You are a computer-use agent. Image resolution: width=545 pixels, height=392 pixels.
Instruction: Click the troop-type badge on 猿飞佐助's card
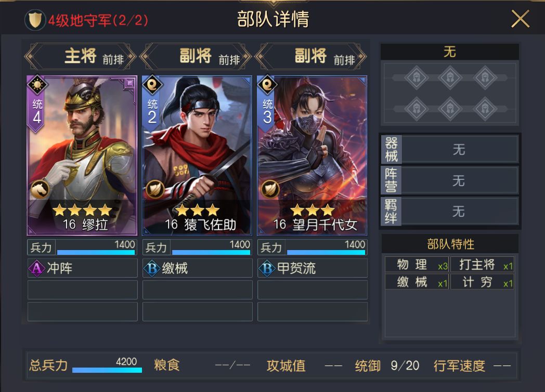tap(154, 189)
